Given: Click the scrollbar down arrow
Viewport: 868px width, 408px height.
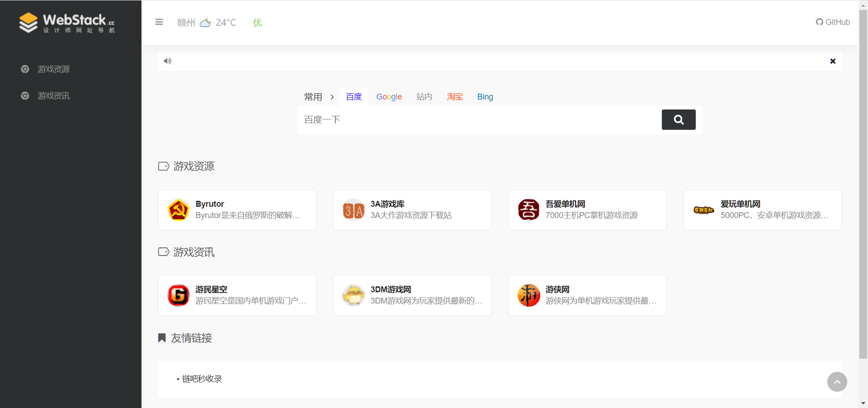Looking at the screenshot, I should coord(863,403).
